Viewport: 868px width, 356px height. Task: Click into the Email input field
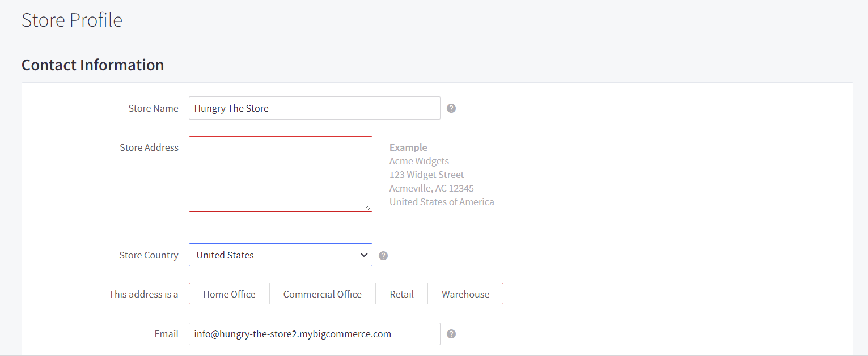pyautogui.click(x=314, y=334)
